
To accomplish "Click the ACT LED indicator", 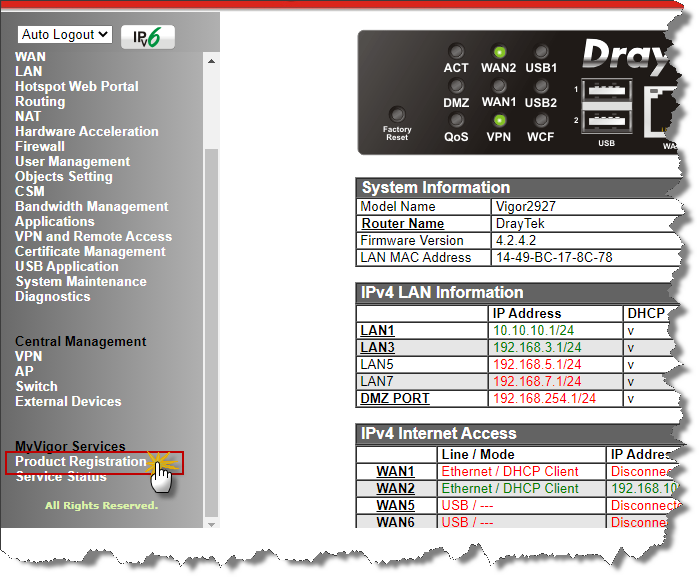I will coord(456,52).
